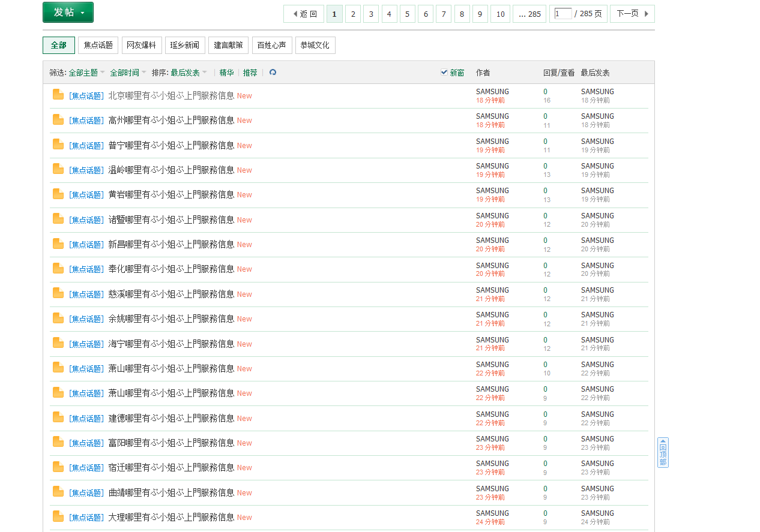The width and height of the screenshot is (760, 532).
Task: Open the 全部时间 time filter dropdown
Action: [128, 73]
